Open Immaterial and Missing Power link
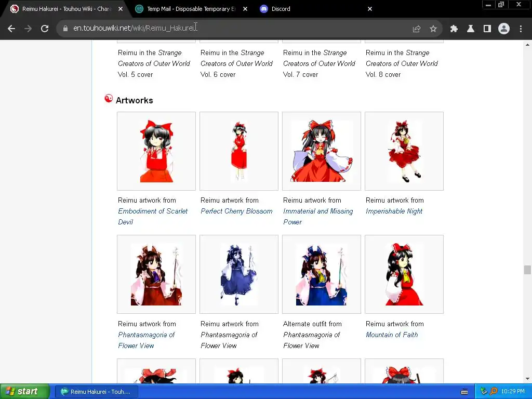This screenshot has width=532, height=399. [318, 217]
